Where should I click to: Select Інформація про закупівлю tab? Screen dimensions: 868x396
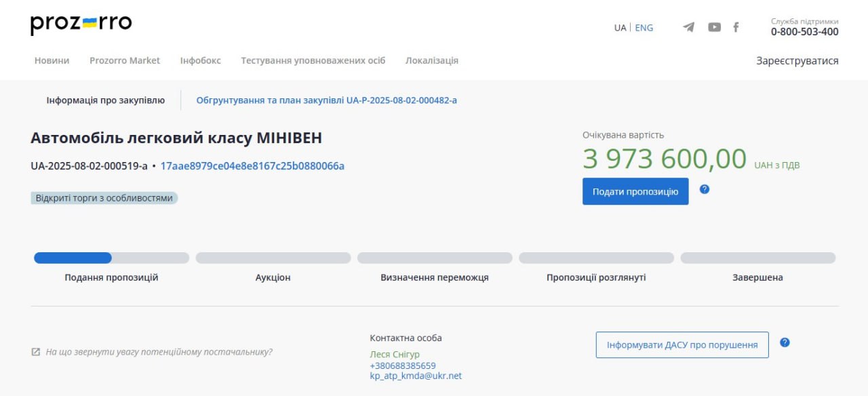tap(105, 100)
